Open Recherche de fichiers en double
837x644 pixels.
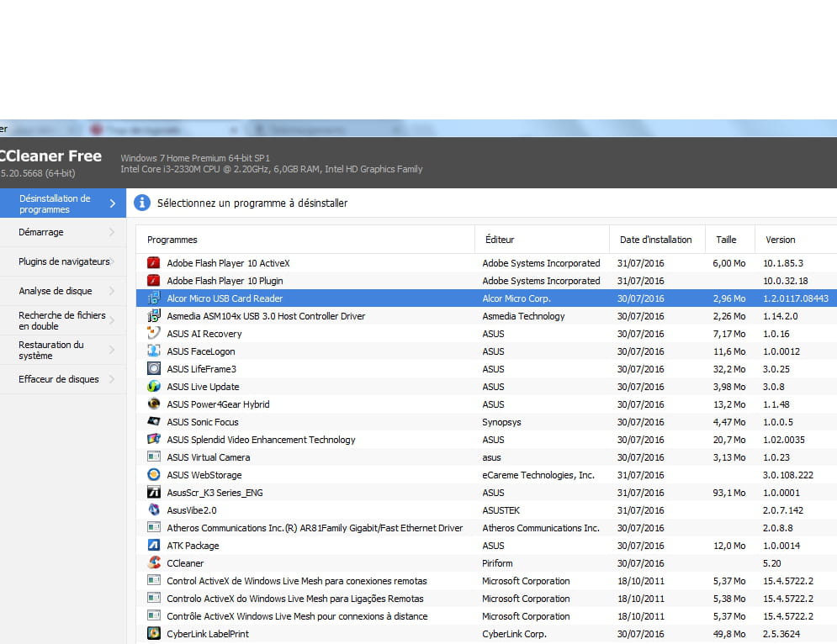point(63,320)
